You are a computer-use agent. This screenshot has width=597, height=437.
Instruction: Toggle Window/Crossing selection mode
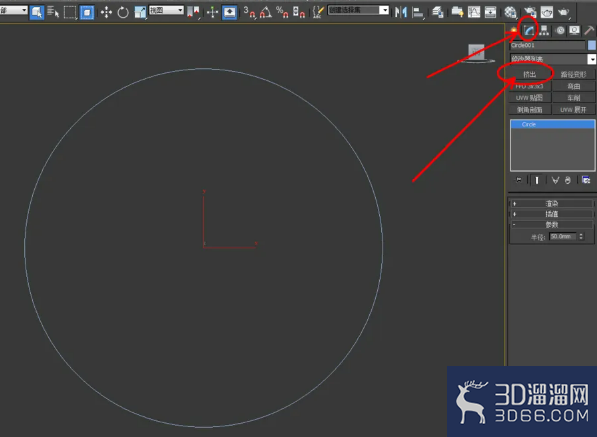[x=87, y=13]
